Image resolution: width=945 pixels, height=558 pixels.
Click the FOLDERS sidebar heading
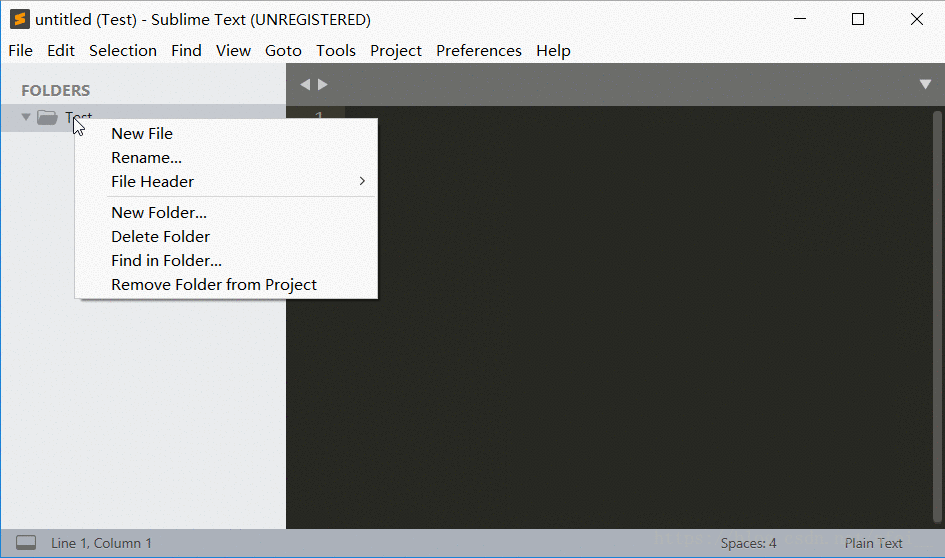[x=55, y=90]
